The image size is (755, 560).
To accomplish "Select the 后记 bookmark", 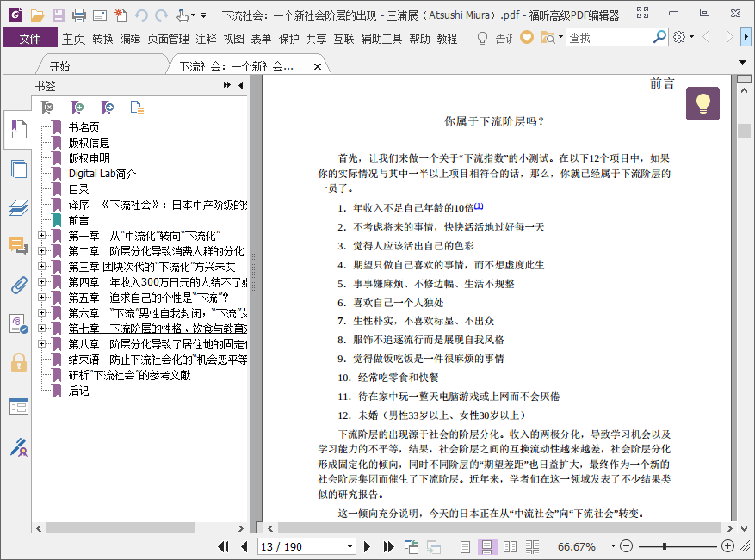I will click(78, 391).
